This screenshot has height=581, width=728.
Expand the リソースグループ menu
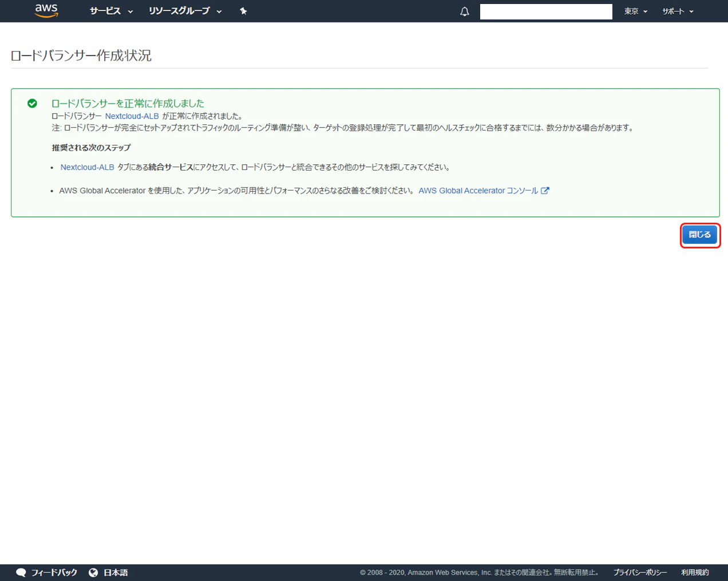(185, 11)
